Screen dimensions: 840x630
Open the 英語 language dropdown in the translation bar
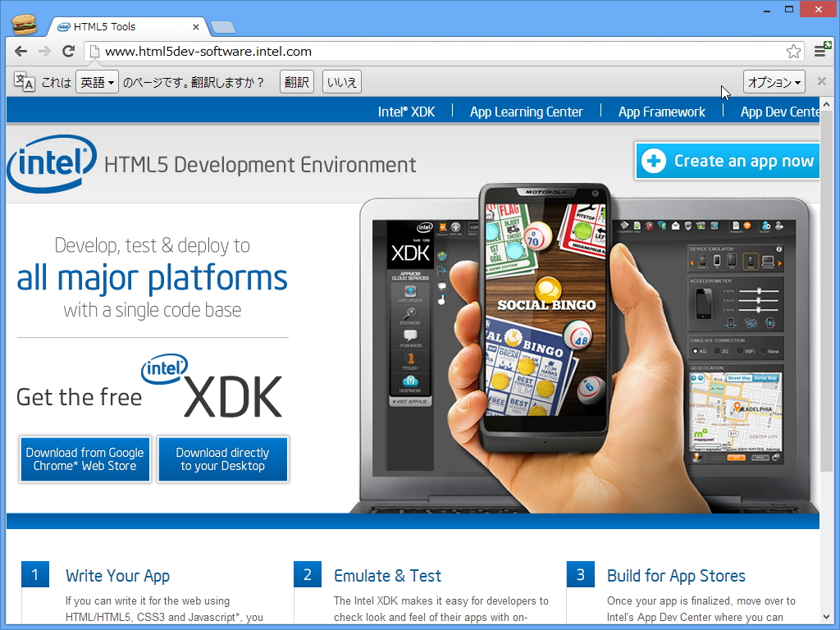click(x=97, y=81)
